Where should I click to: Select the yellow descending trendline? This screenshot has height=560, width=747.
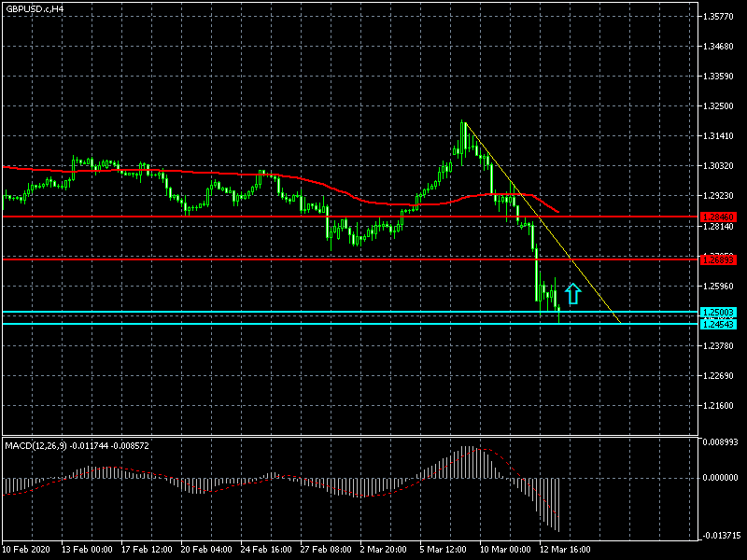(542, 222)
